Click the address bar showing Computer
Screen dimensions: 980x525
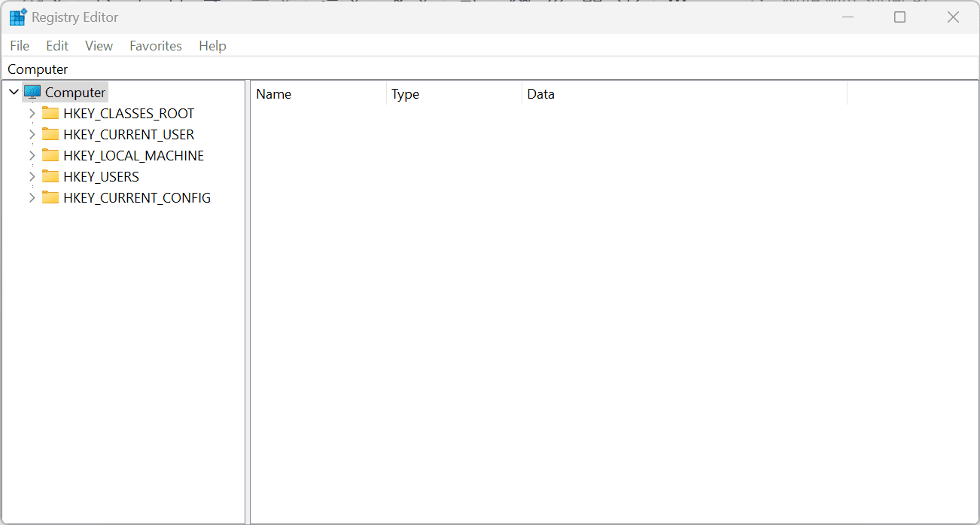490,69
